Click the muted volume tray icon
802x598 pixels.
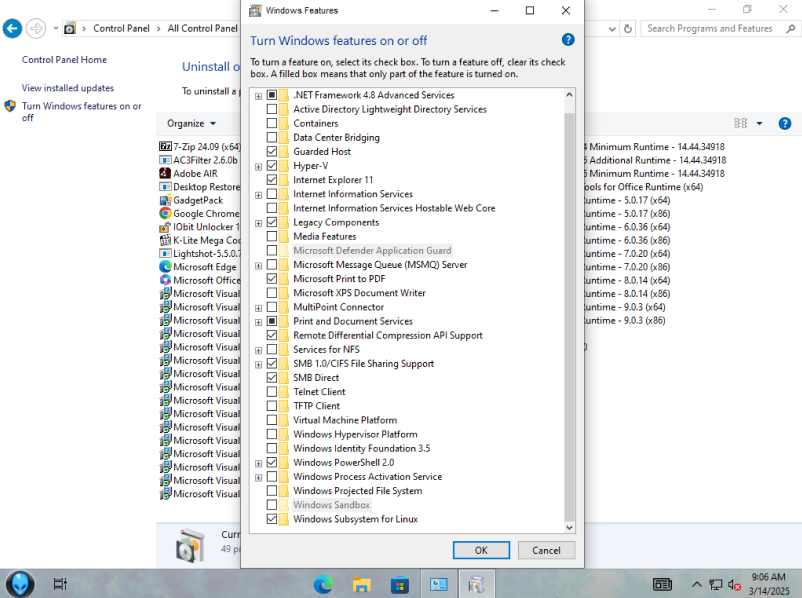734,584
